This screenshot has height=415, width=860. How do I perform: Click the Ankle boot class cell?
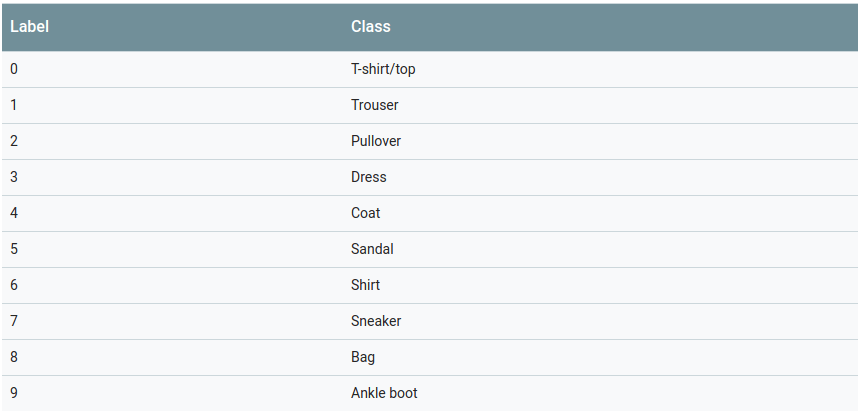coord(384,393)
